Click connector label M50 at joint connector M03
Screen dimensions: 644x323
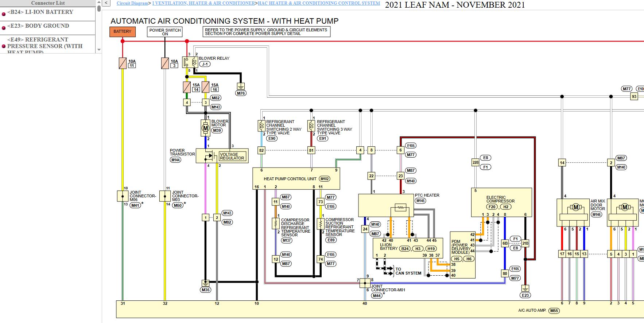point(178,205)
